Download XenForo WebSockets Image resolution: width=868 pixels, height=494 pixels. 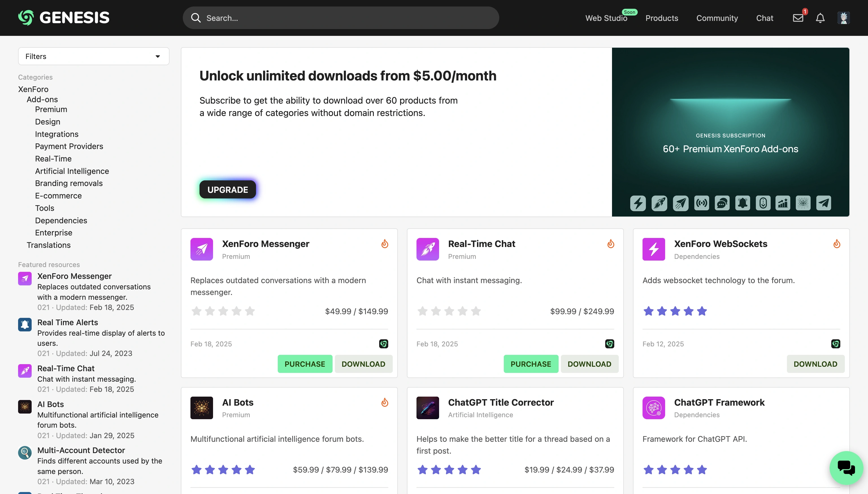(x=815, y=364)
